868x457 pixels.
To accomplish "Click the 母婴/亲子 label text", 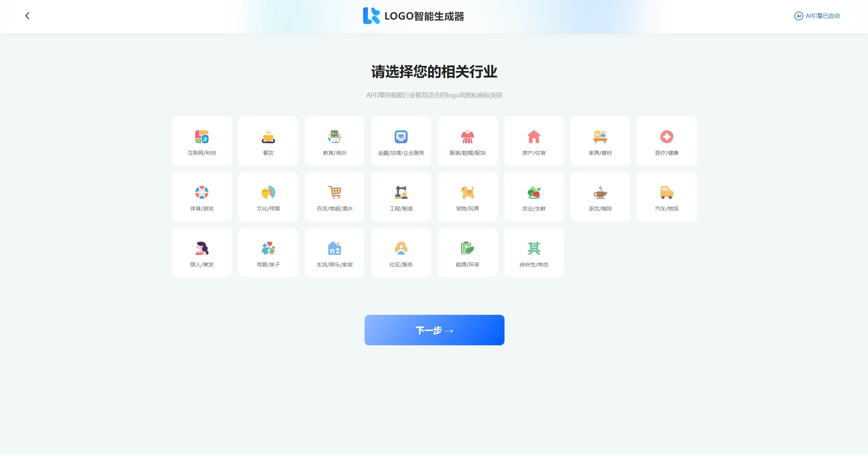I will [x=268, y=264].
